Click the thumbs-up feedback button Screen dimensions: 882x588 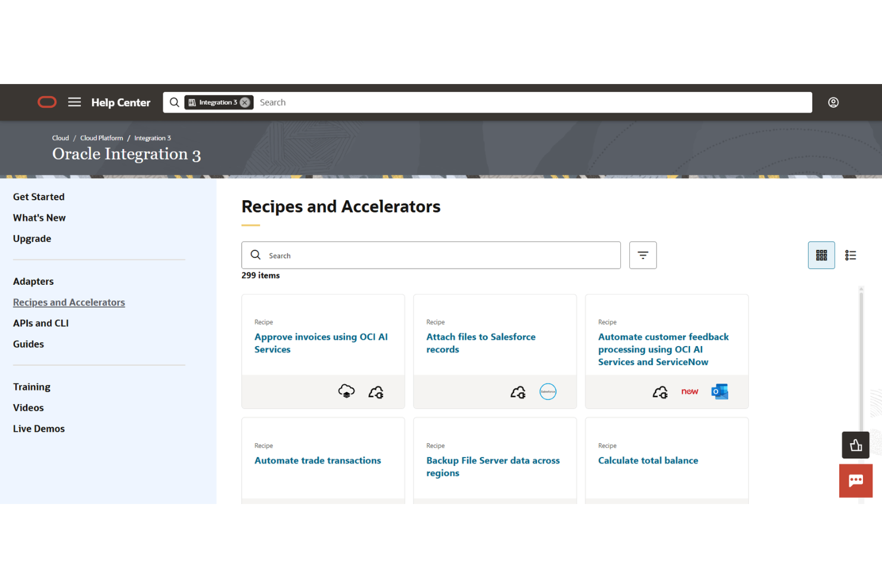click(856, 445)
